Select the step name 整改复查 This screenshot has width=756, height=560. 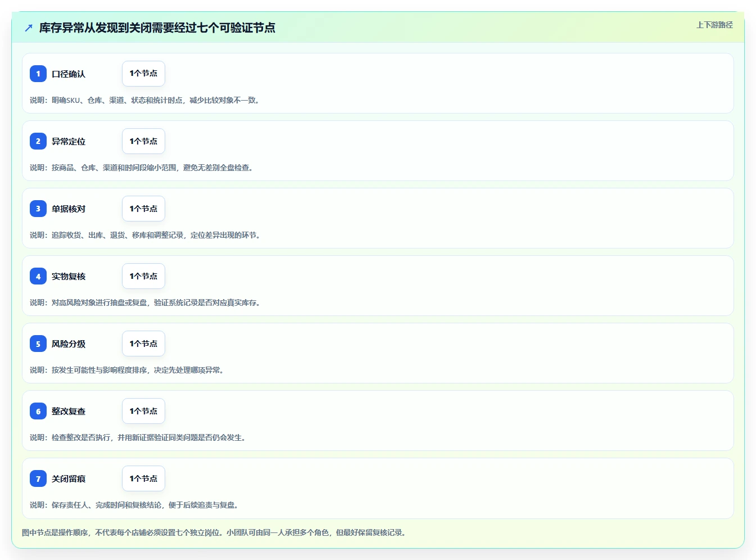click(69, 412)
